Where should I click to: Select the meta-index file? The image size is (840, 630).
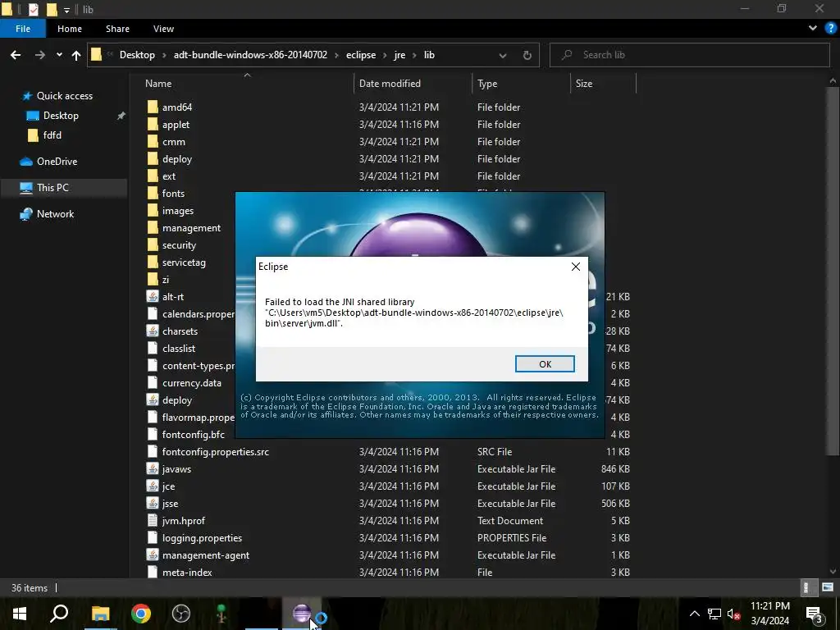click(187, 572)
